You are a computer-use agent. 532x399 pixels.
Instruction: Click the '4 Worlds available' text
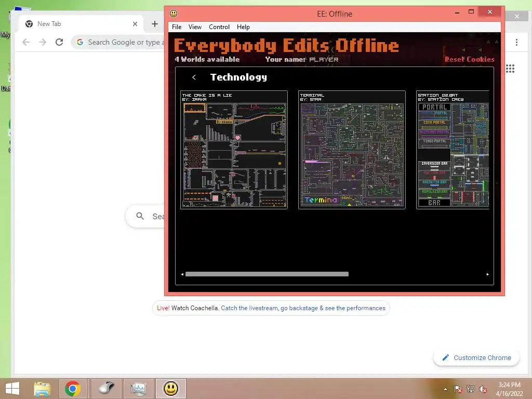(x=207, y=59)
